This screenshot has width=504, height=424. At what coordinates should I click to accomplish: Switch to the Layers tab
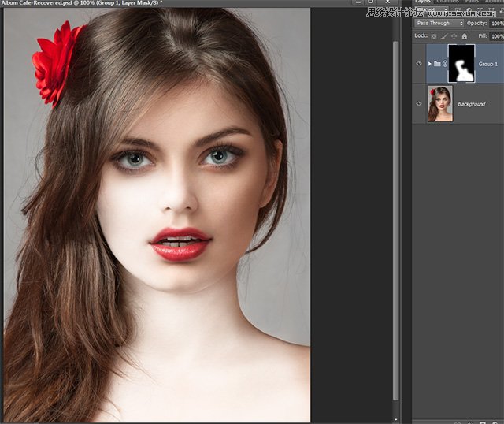point(422,2)
